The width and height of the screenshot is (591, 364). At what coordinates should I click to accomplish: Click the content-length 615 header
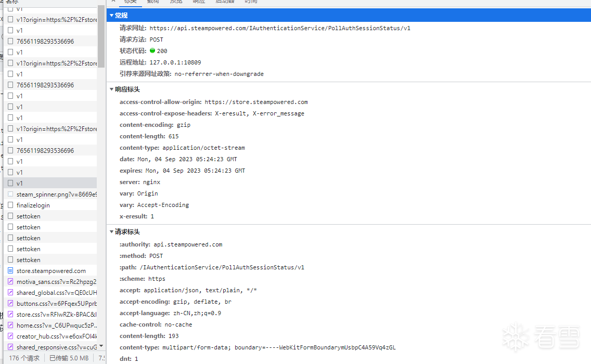click(149, 136)
